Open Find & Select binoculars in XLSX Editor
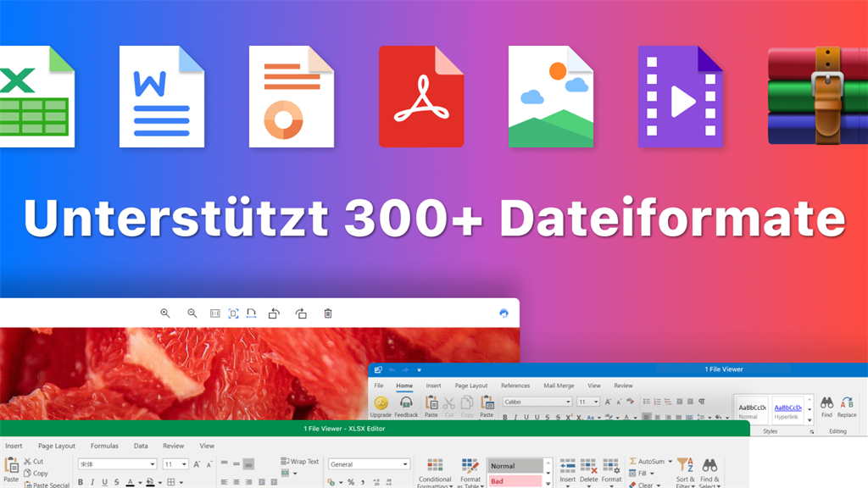 click(709, 474)
